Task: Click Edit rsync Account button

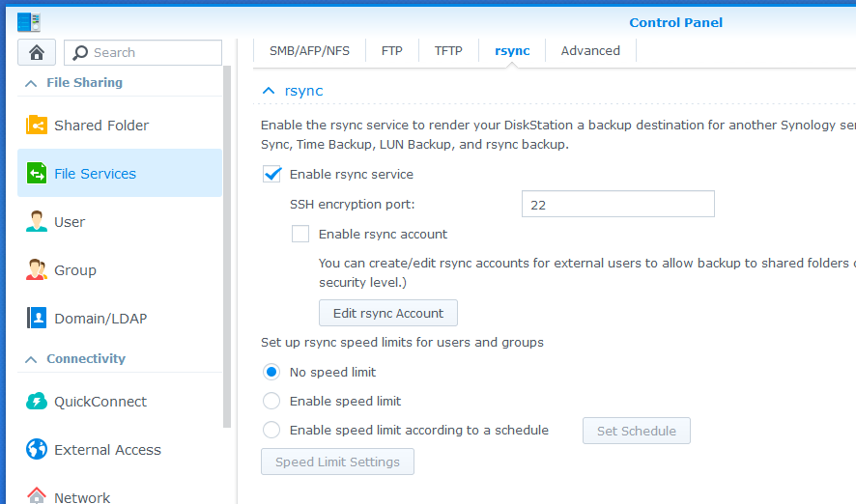Action: click(x=388, y=313)
